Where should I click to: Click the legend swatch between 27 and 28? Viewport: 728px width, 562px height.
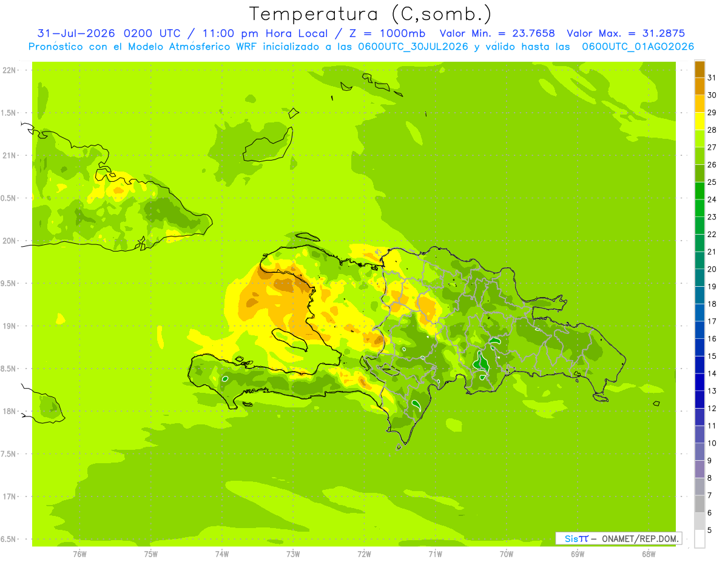[x=699, y=139]
